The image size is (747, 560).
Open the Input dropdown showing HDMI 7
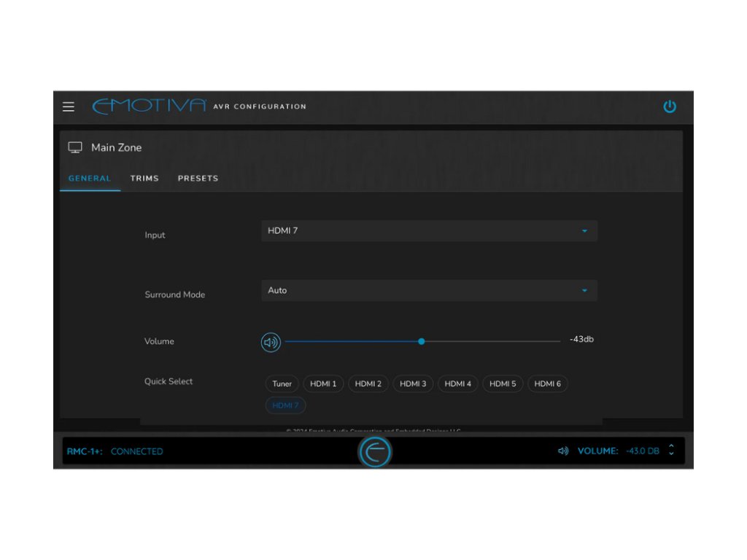point(428,231)
